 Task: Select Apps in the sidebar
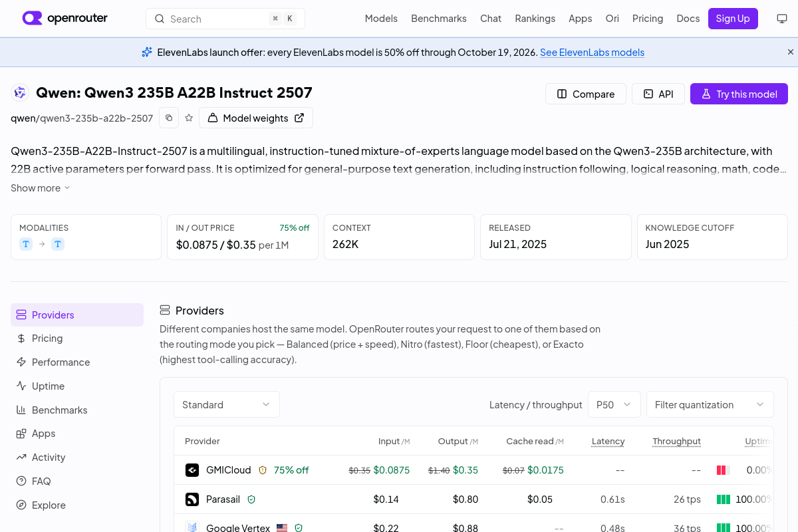pyautogui.click(x=77, y=434)
